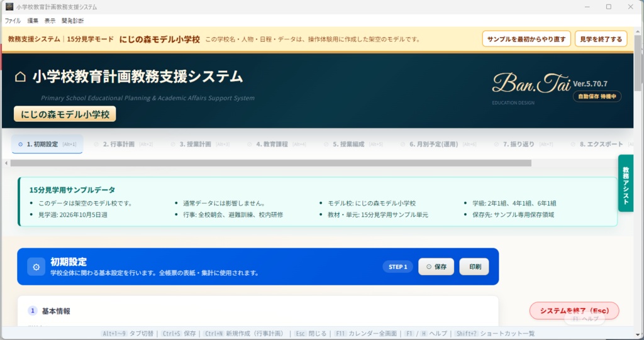Screen dimensions: 644x340
Task: Click サンプルを最初からやり直す button
Action: pyautogui.click(x=526, y=39)
